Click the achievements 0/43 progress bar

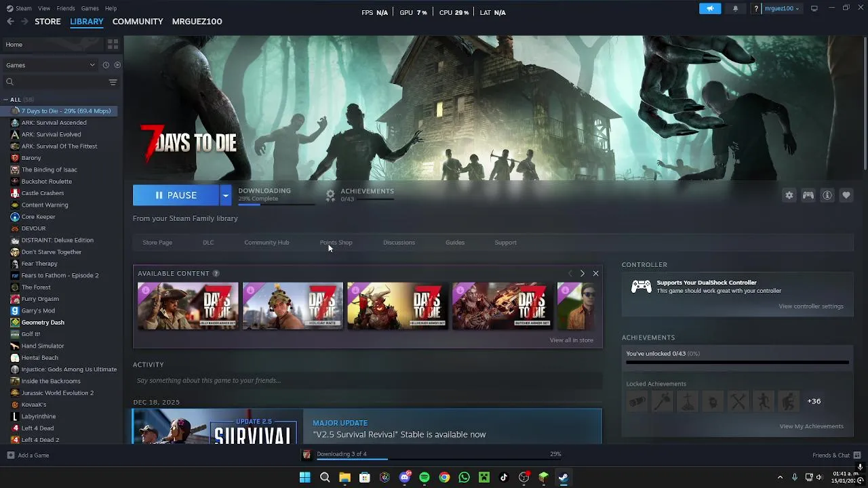pos(367,199)
